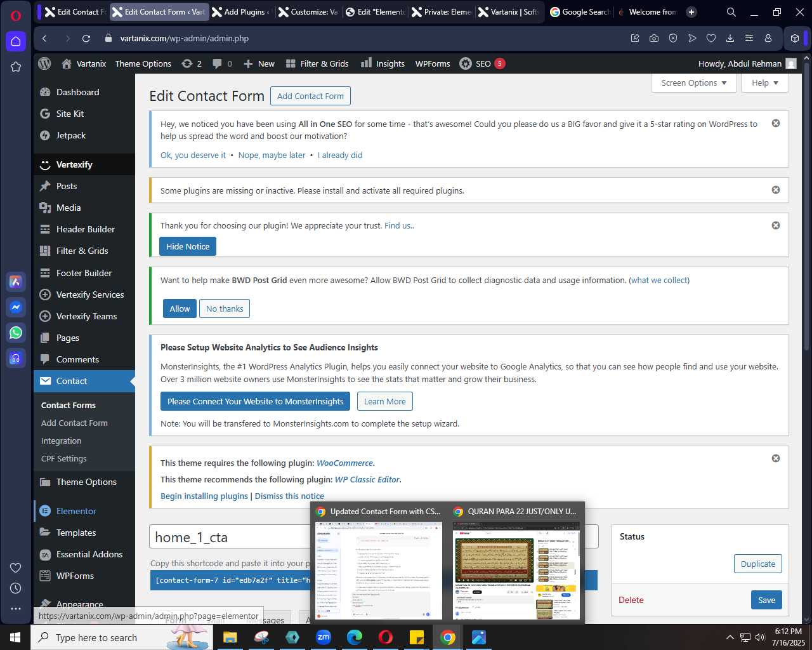
Task: Open Aria AI icon in Opera sidebar
Action: [x=16, y=282]
